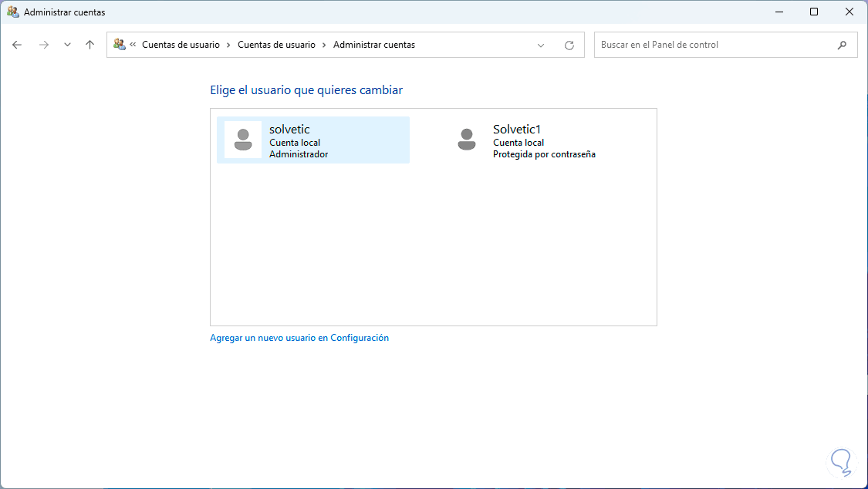The height and width of the screenshot is (489, 868).
Task: Refresh the Administrar cuentas page
Action: 569,45
